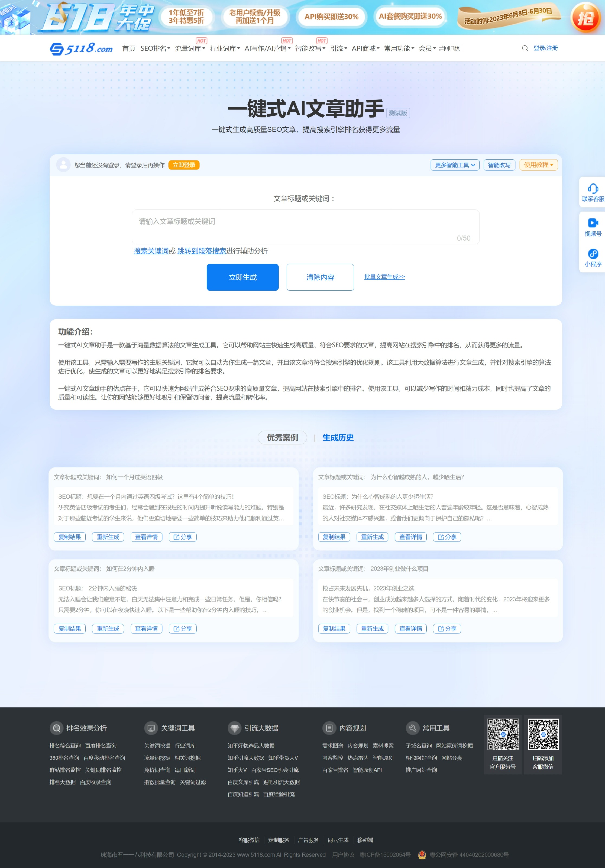
Task: Click the 官方服务号 QR code
Action: tap(503, 734)
